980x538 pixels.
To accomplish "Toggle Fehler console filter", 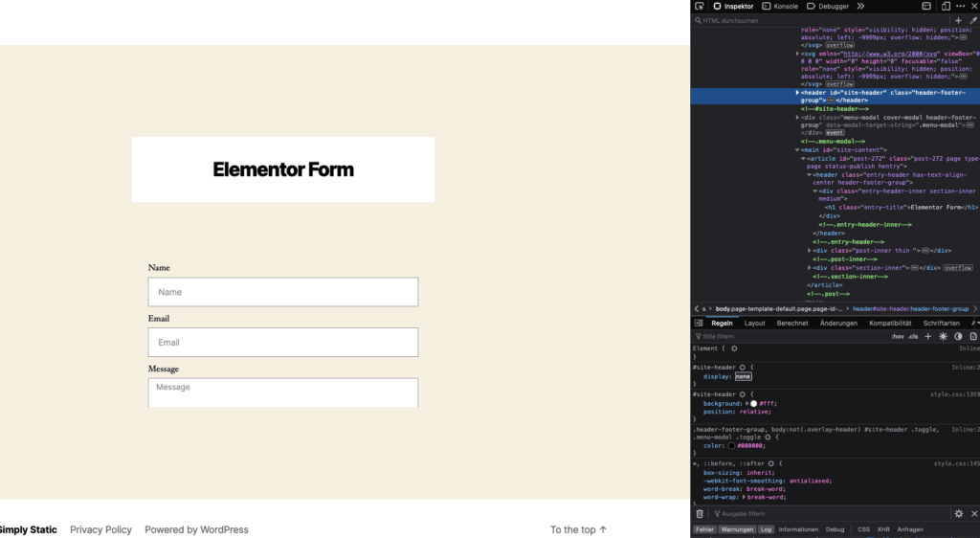I will 704,529.
